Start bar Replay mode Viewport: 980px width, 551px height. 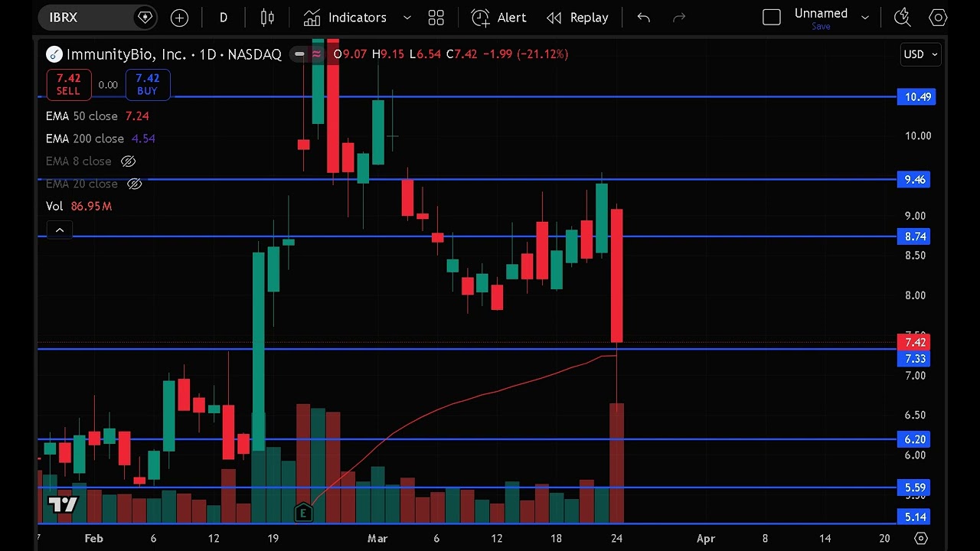578,18
